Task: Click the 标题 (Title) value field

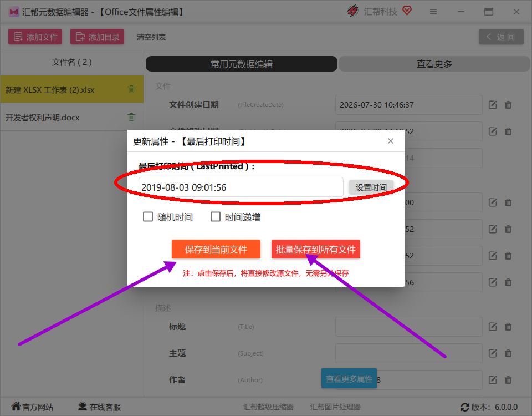Action: (x=409, y=327)
